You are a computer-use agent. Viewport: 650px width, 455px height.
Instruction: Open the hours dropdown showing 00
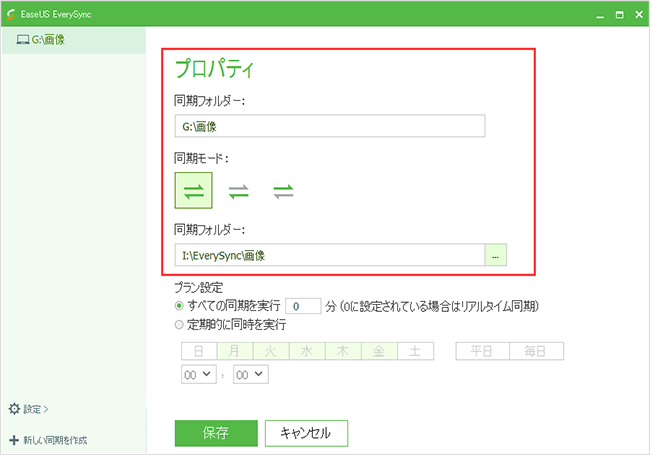tap(199, 374)
